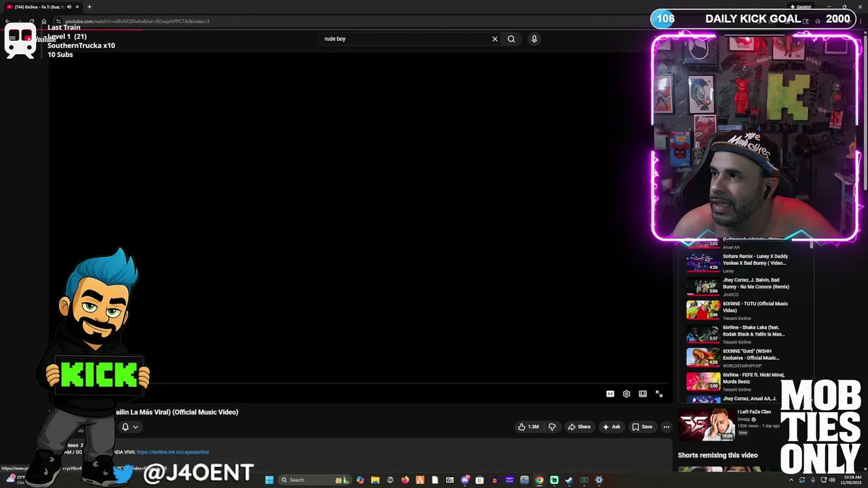Open the 'I Left FaZe Clan' recommended video
The height and width of the screenshot is (488, 868).
coord(729,424)
